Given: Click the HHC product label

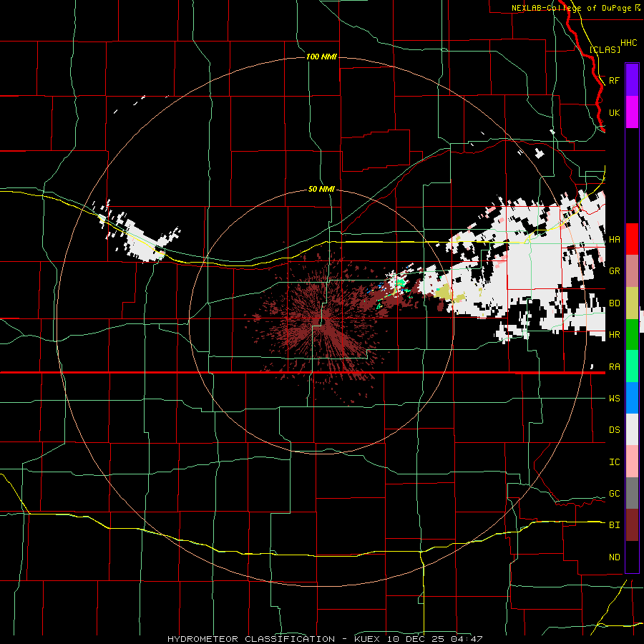Looking at the screenshot, I should pos(628,43).
